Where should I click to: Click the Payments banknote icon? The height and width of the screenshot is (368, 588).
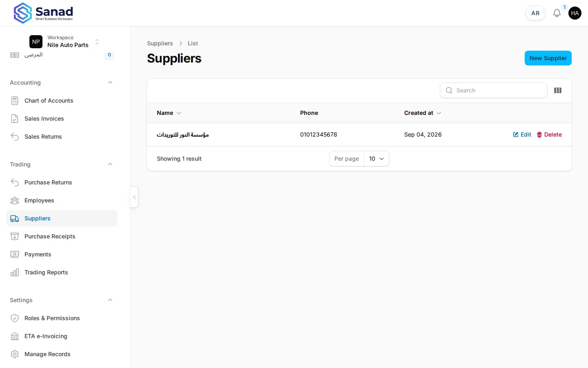point(15,254)
